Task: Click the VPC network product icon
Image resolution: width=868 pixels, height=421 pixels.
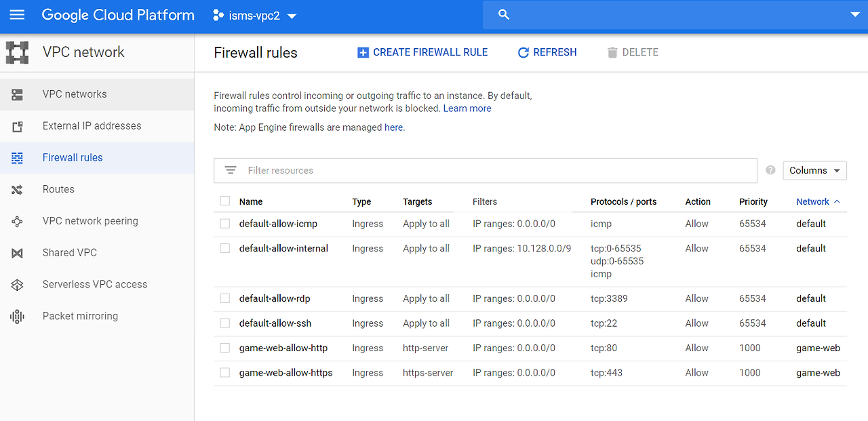Action: coord(17,52)
